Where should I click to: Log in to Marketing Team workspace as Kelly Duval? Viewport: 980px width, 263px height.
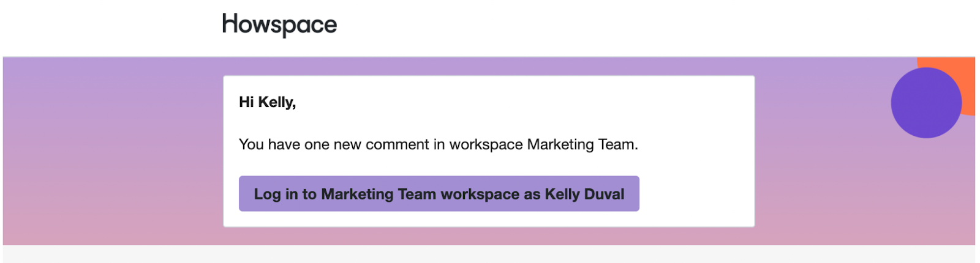coord(439,194)
